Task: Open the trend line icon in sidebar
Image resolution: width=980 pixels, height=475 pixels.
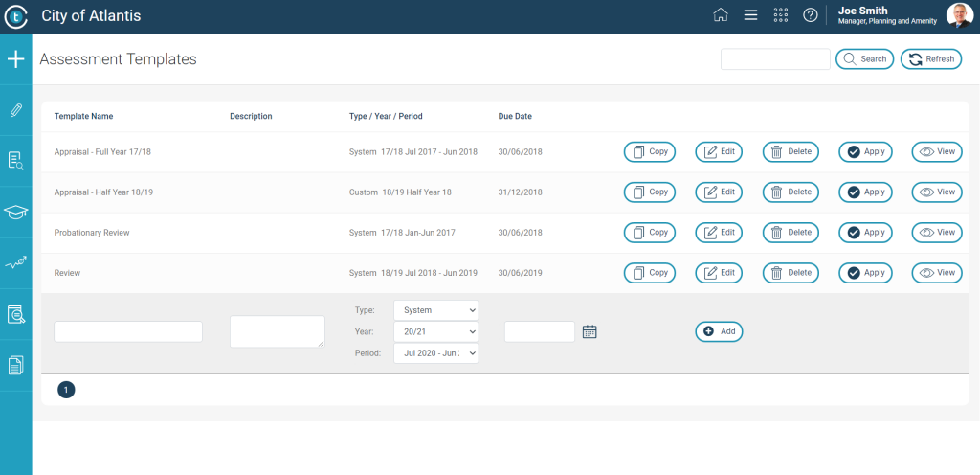Action: pyautogui.click(x=15, y=263)
